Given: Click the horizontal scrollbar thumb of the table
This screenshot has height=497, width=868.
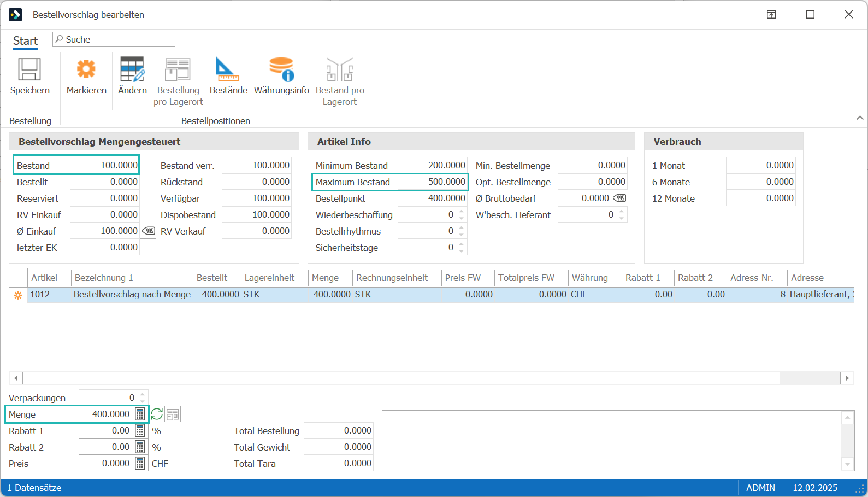Looking at the screenshot, I should 401,378.
